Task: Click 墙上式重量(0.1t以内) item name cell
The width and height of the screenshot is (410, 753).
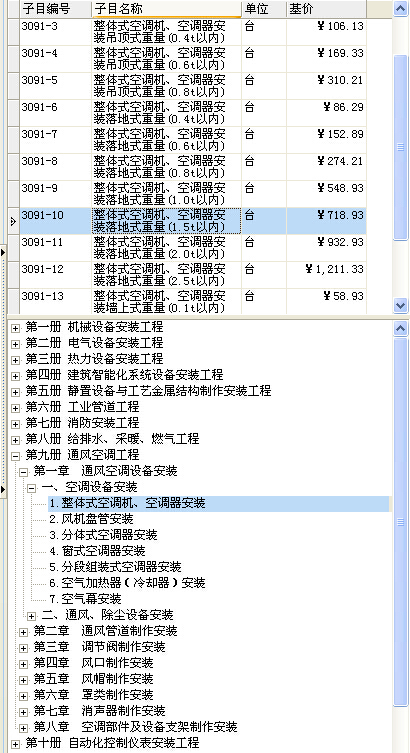Action: pyautogui.click(x=166, y=301)
